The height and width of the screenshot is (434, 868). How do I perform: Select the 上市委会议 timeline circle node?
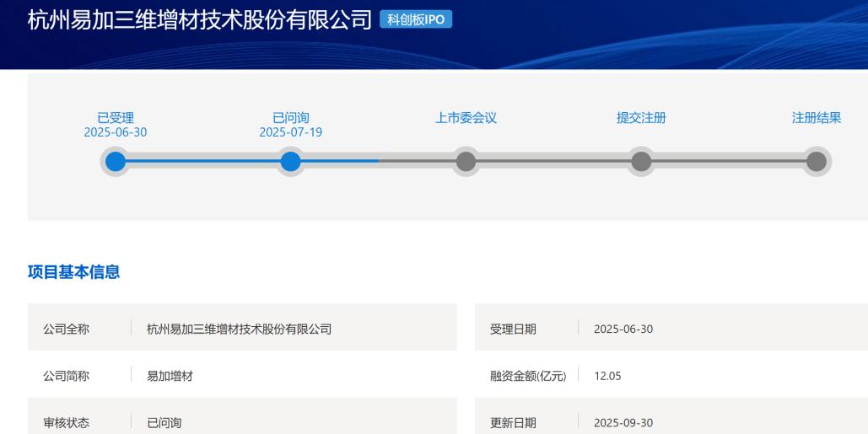[466, 161]
